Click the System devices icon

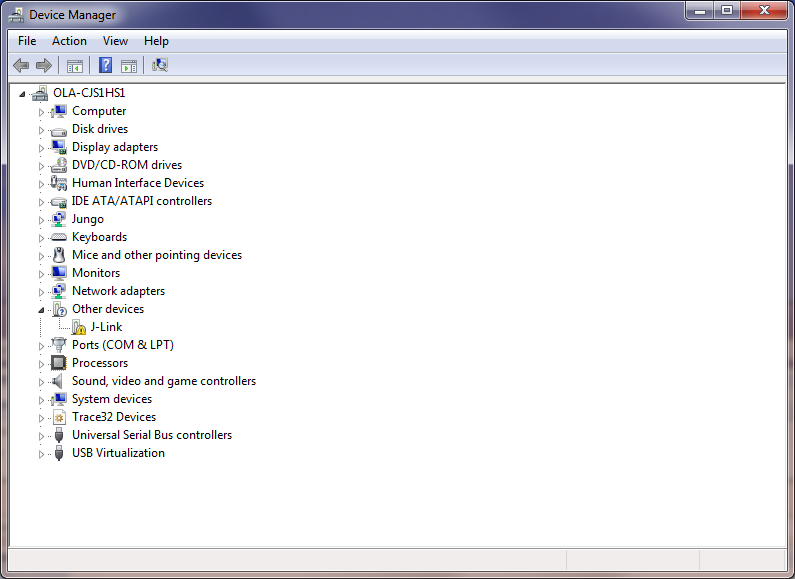pos(59,399)
